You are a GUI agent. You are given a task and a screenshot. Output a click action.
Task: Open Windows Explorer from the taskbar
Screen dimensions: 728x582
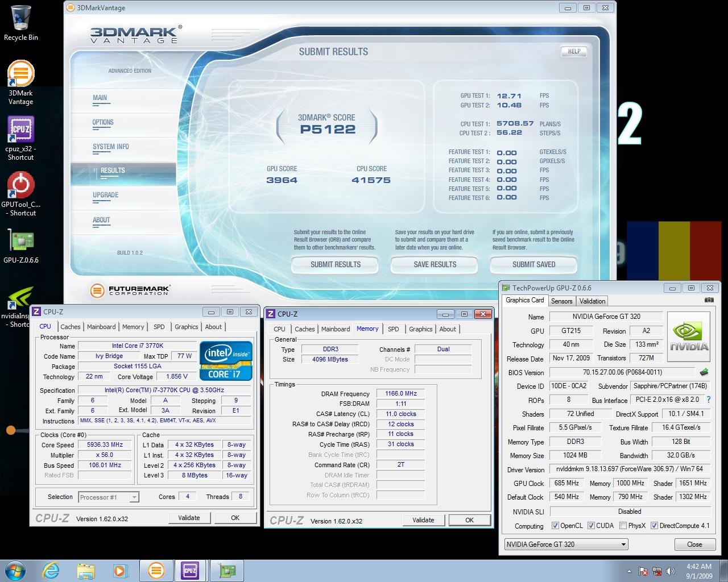[x=86, y=570]
